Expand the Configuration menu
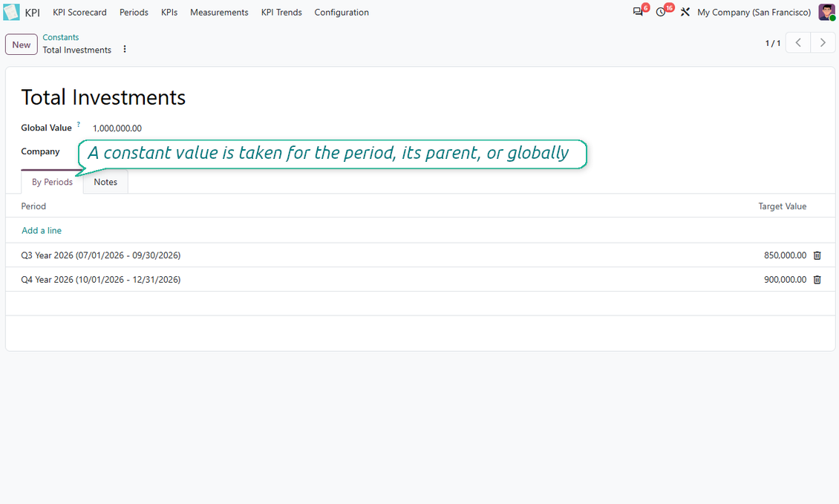Screen dimensions: 839x504 342,13
